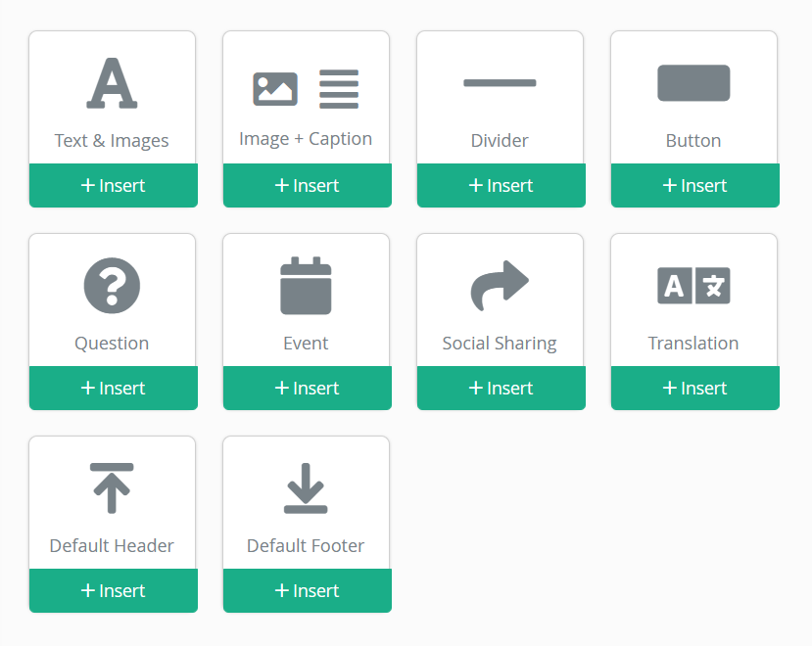Screen dimensions: 812x646
Task: Click the Divider line icon
Action: pyautogui.click(x=500, y=83)
